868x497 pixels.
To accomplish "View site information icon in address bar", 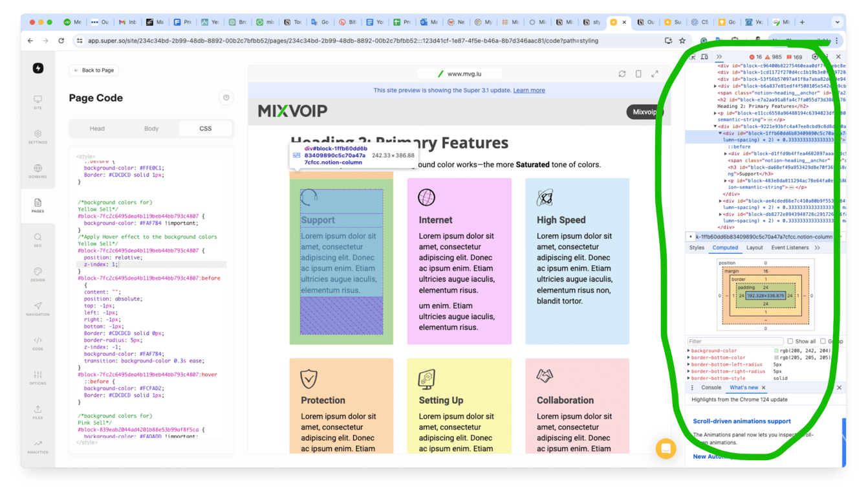I will tap(80, 41).
